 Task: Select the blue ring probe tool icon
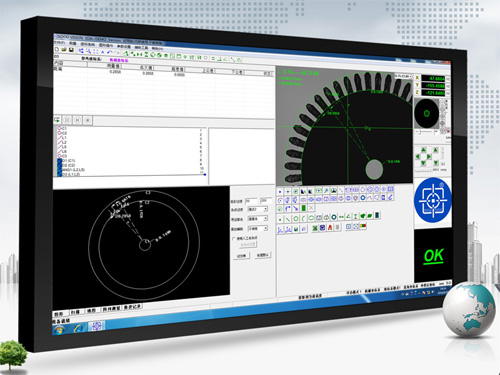point(363,198)
